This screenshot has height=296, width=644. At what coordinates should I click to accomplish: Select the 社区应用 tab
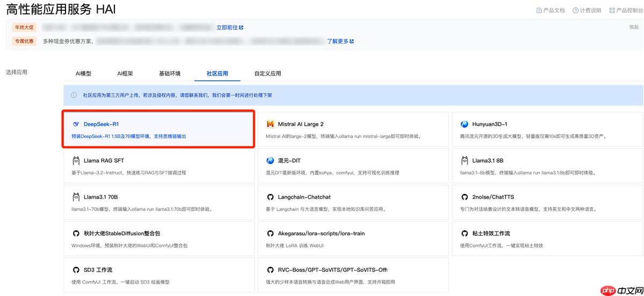pos(217,74)
